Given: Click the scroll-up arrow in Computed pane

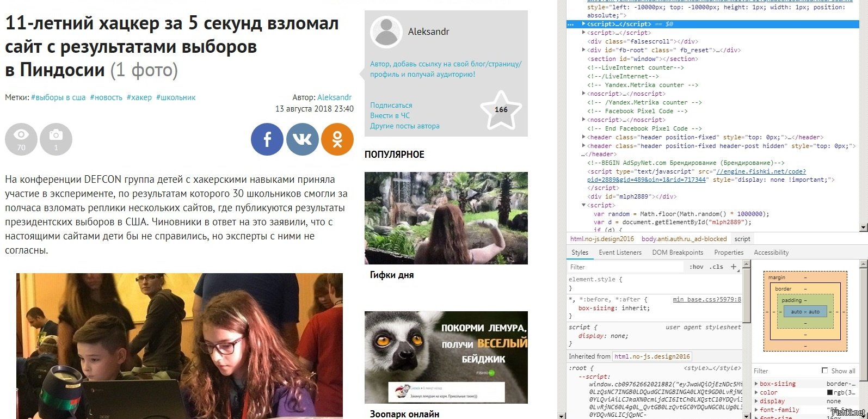Looking at the screenshot, I should point(864,264).
